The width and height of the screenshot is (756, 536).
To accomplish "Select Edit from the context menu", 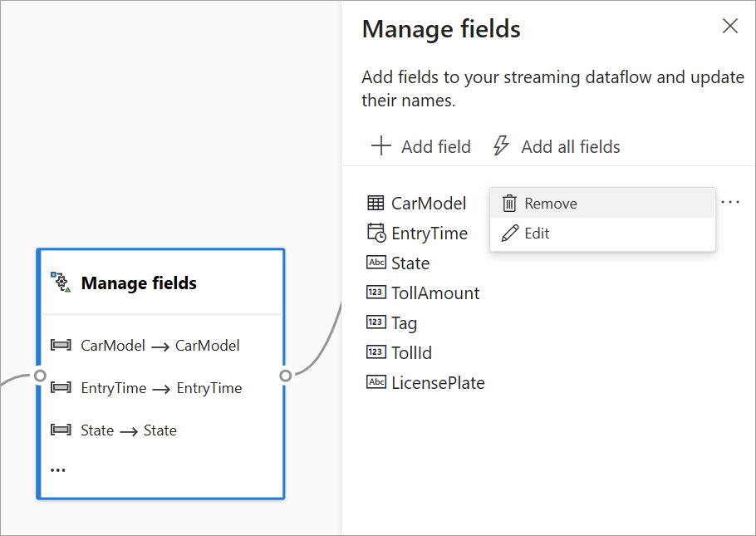I will coord(538,233).
